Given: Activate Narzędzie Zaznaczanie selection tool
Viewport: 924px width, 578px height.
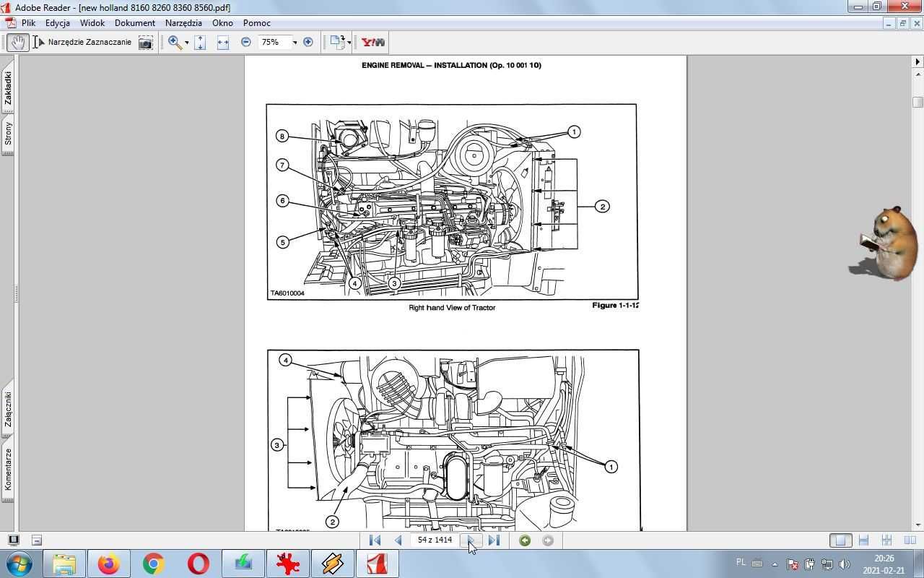Looking at the screenshot, I should click(x=82, y=43).
